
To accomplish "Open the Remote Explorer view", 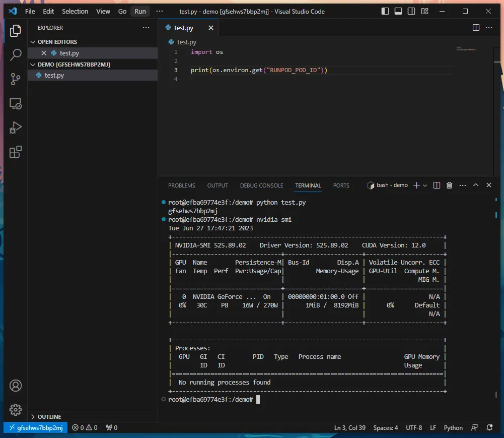I will 16,104.
